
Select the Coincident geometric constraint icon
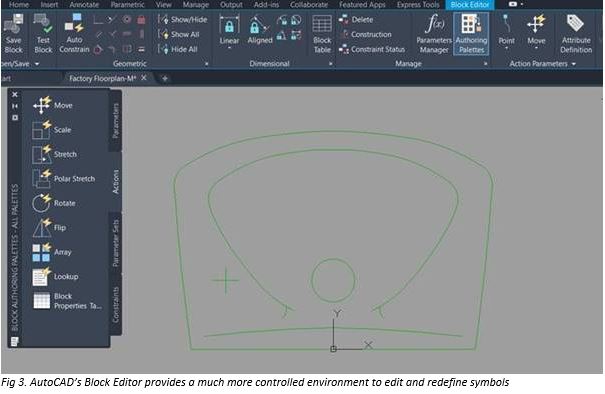click(x=98, y=19)
